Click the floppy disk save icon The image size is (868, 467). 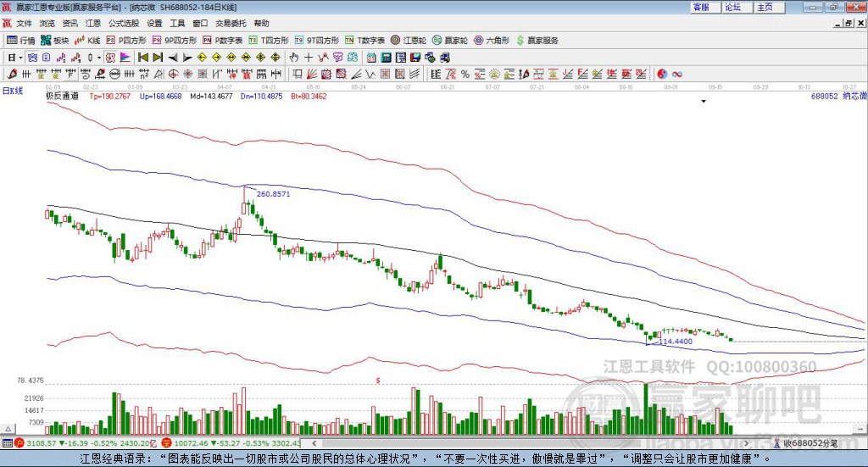tap(415, 58)
